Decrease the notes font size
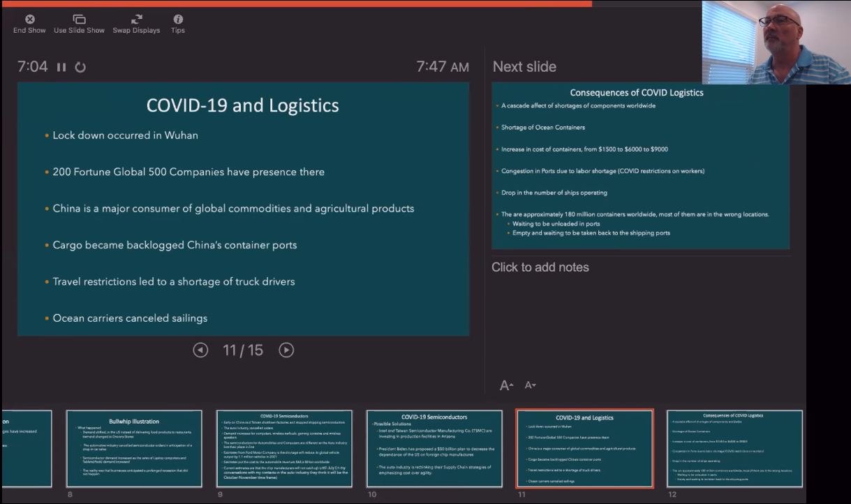This screenshot has width=851, height=504. (x=530, y=385)
